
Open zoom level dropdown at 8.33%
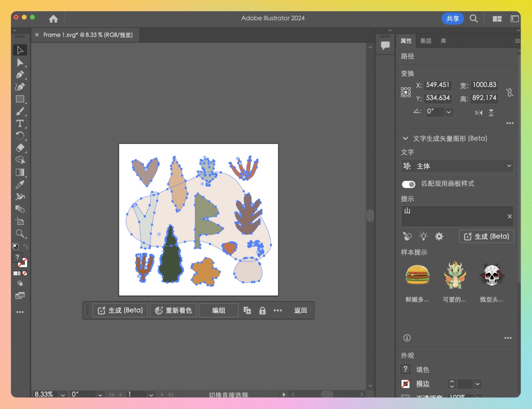63,394
